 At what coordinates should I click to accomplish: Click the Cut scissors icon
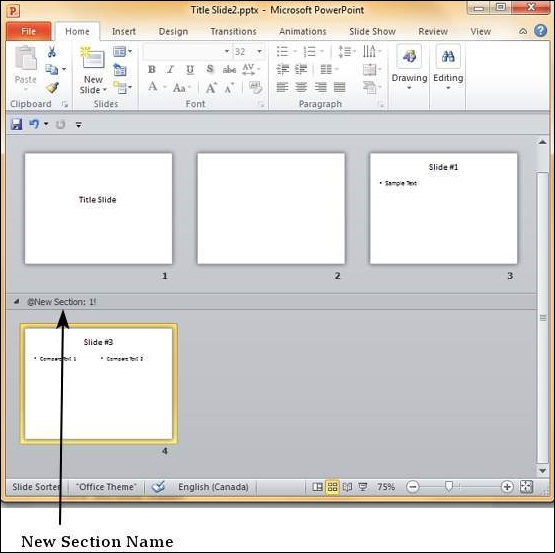52,52
